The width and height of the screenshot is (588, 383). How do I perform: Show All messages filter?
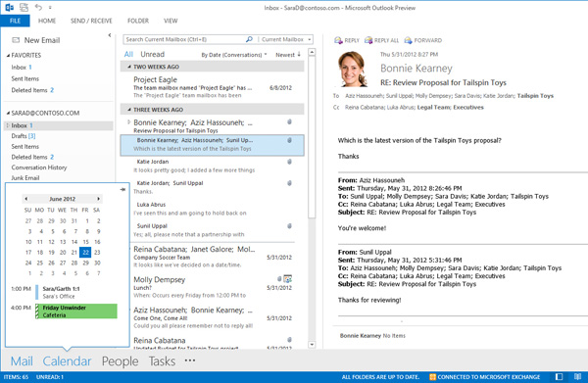coord(128,54)
